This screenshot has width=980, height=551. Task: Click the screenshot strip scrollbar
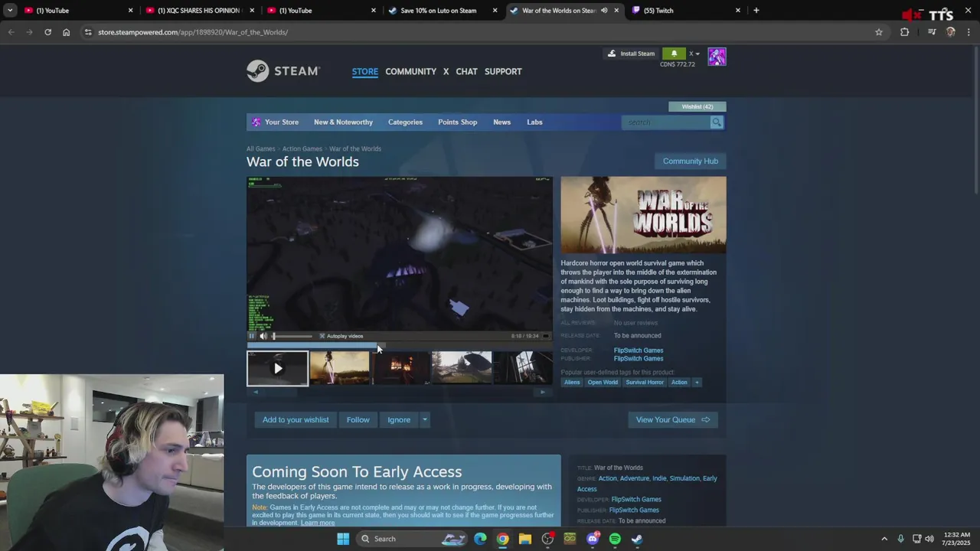[x=399, y=392]
